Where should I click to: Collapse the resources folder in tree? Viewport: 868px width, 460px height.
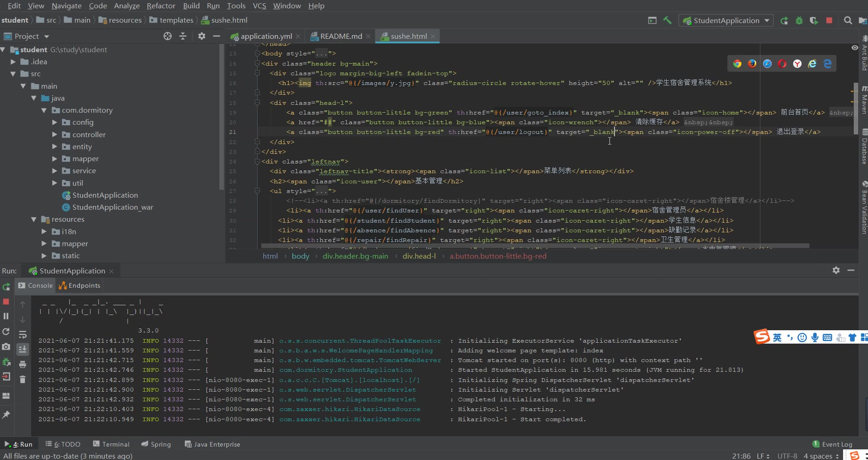coord(34,219)
